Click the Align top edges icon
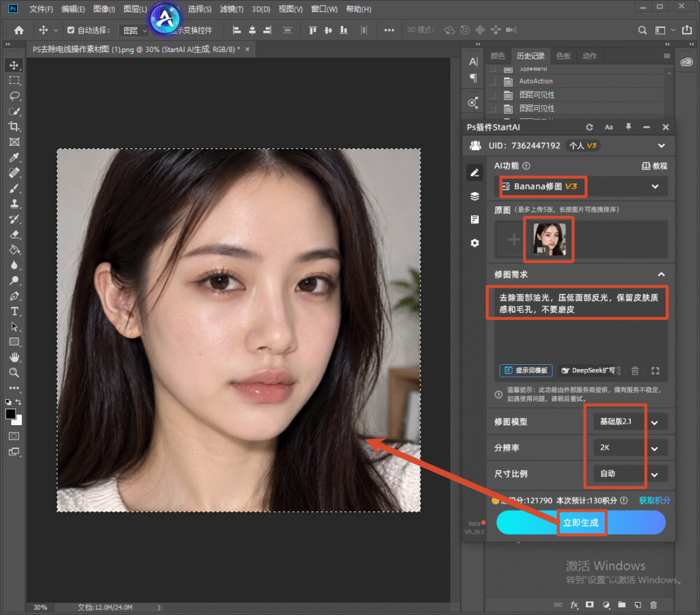The image size is (700, 615). click(313, 30)
